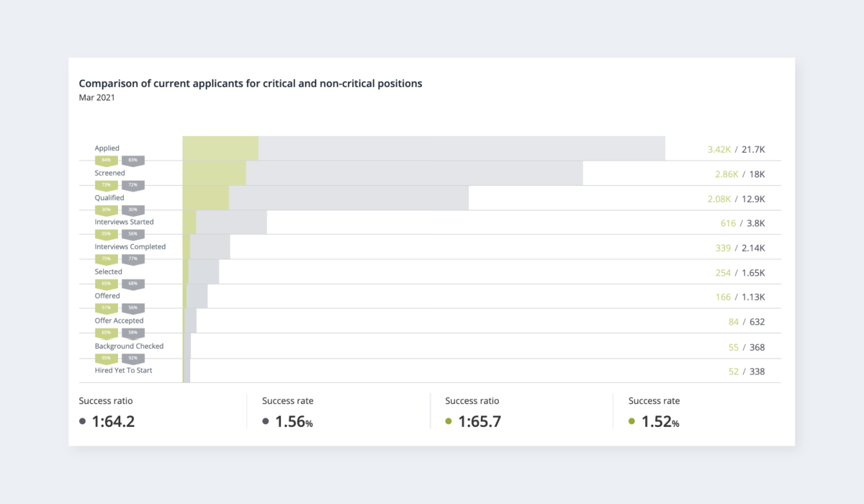Click the 3.42K applied value

719,150
